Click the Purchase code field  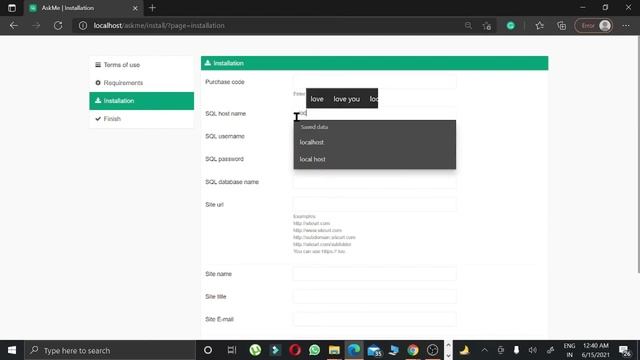(x=374, y=82)
